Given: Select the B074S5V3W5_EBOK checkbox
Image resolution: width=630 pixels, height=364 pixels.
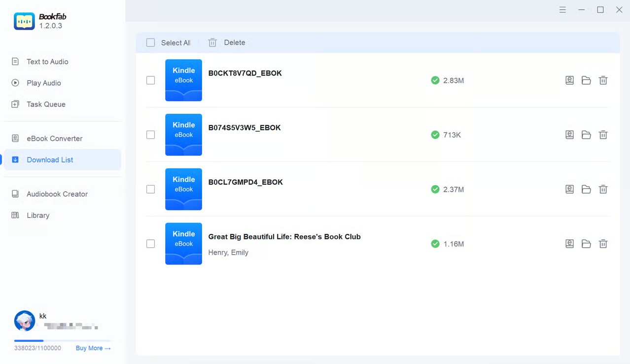Looking at the screenshot, I should (x=151, y=135).
